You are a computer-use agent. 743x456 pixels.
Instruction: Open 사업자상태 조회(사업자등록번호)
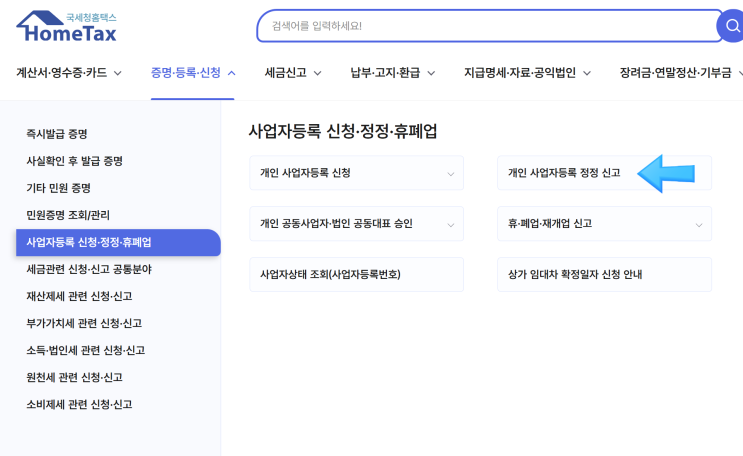pyautogui.click(x=330, y=275)
